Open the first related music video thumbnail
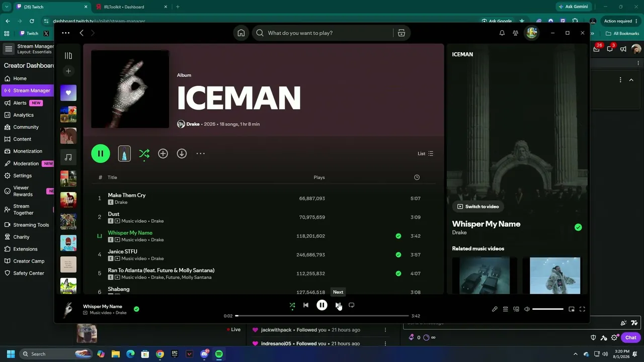644x362 pixels. (484, 276)
